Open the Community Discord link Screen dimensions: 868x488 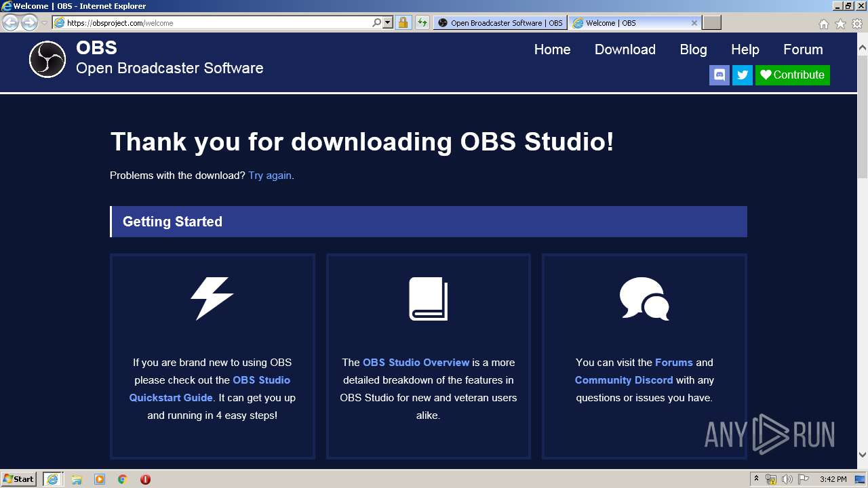[x=624, y=380]
